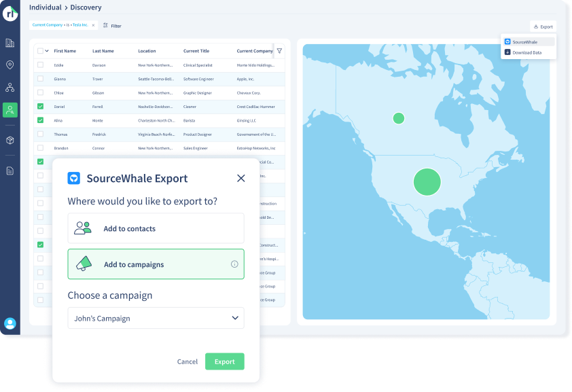Toggle the select-all checkbox in table header

[x=41, y=51]
